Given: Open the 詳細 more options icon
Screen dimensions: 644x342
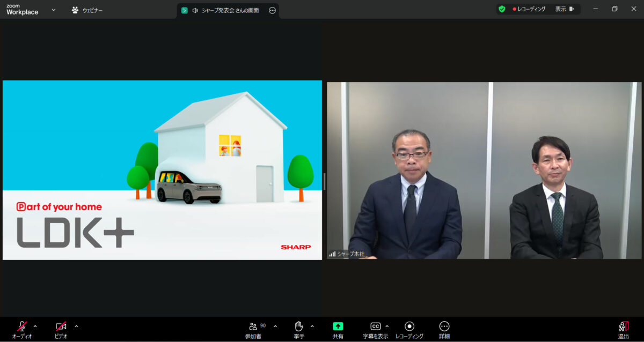Looking at the screenshot, I should (x=444, y=326).
